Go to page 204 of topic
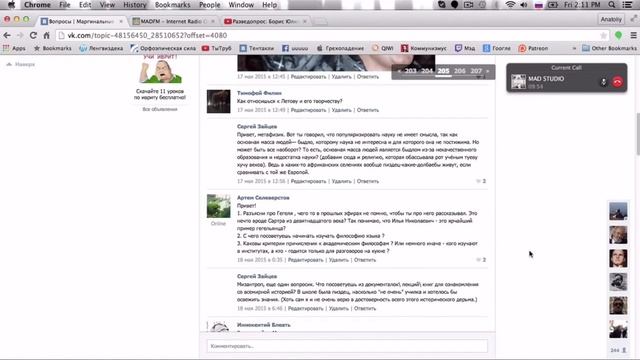 [x=427, y=71]
